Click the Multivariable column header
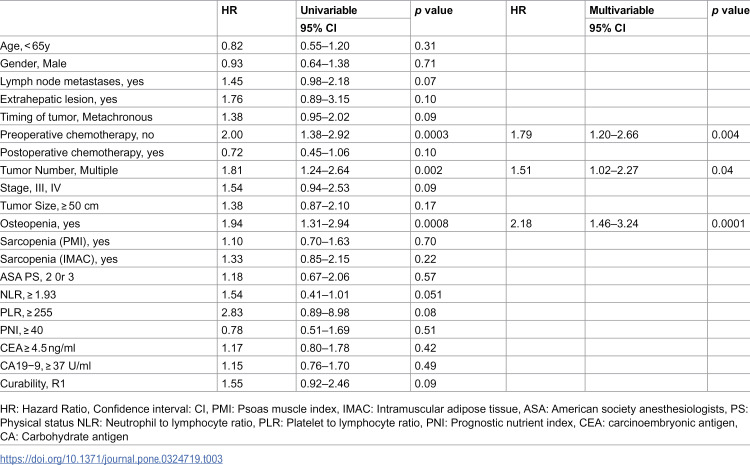The image size is (750, 465). point(621,10)
